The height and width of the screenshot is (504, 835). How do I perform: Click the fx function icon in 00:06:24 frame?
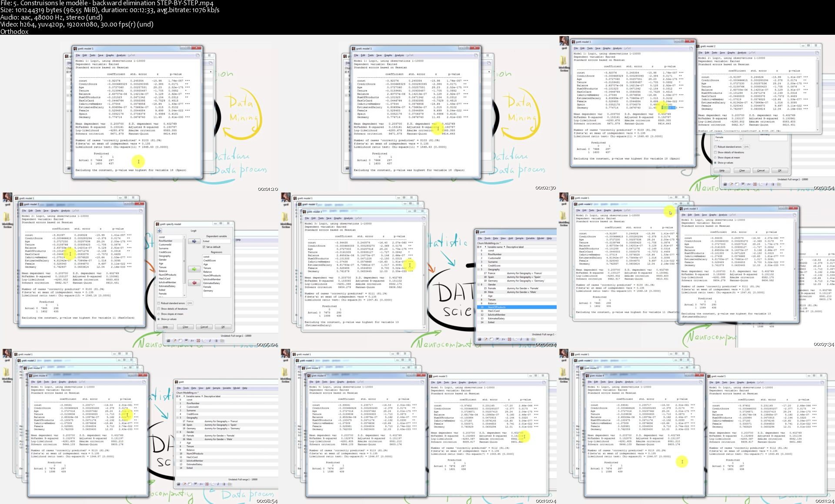pyautogui.click(x=503, y=339)
